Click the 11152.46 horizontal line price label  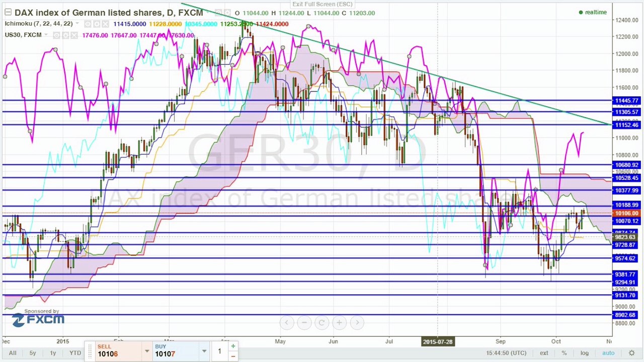click(626, 125)
